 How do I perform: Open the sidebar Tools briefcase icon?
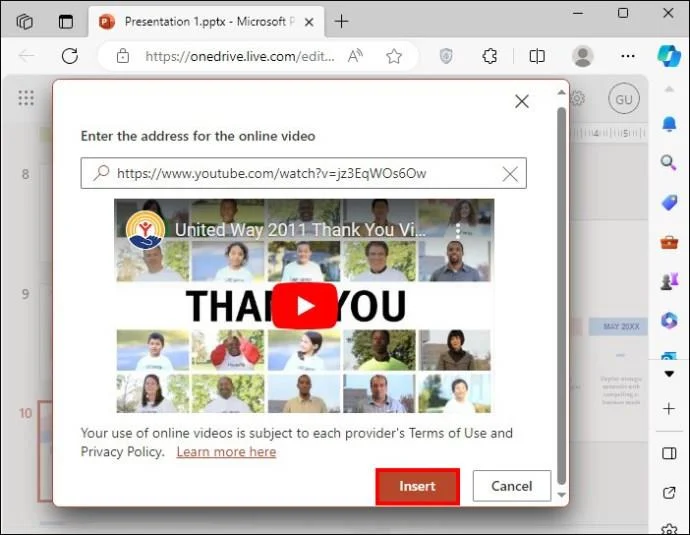click(669, 242)
